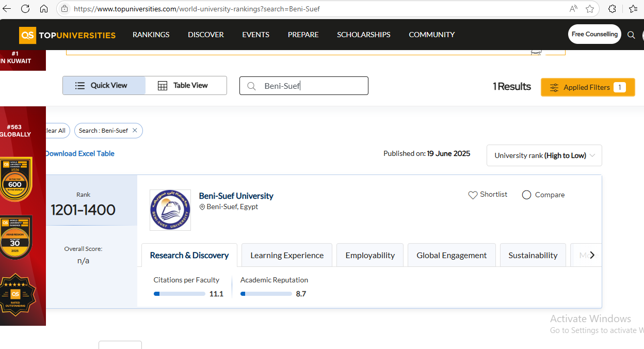
Task: Click the magnifier icon inside the search box
Action: point(252,86)
